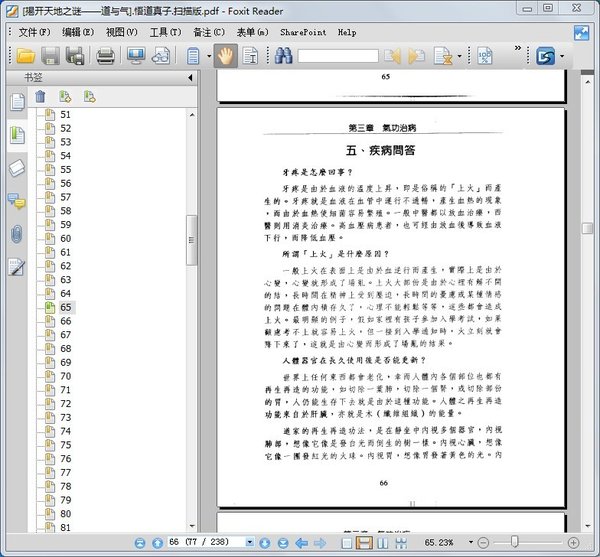The image size is (600, 557).
Task: Click the Save As icon
Action: pos(75,56)
